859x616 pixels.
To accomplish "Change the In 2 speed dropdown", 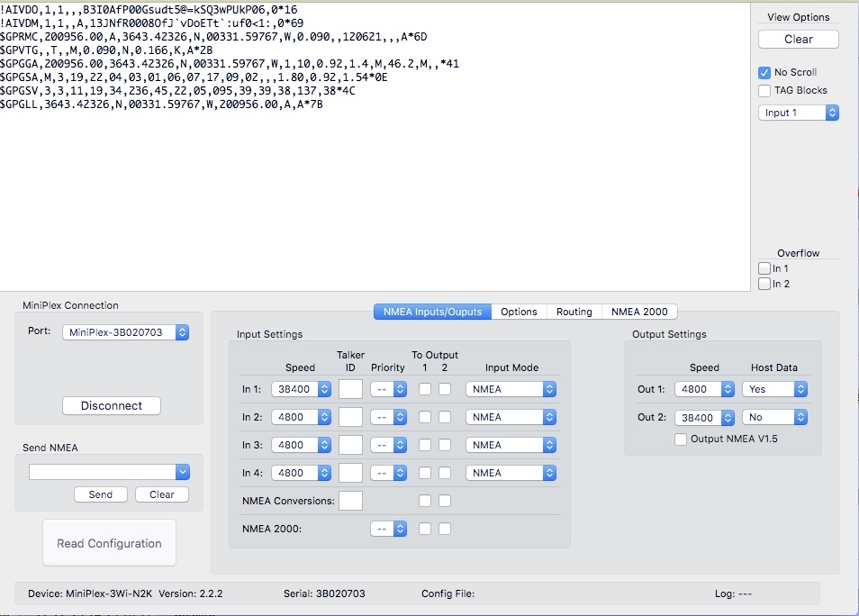I will click(302, 417).
